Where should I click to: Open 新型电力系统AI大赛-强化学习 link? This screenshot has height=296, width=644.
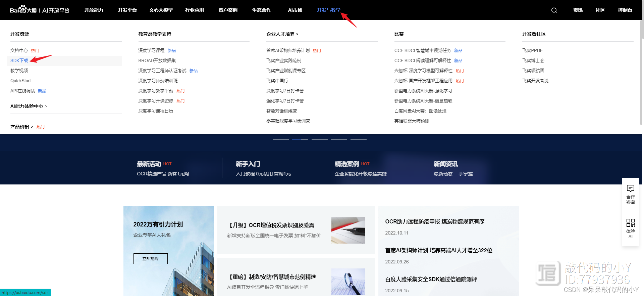[423, 91]
